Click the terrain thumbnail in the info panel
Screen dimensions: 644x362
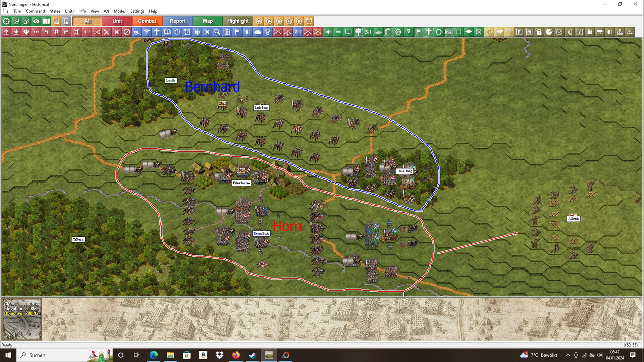[22, 320]
